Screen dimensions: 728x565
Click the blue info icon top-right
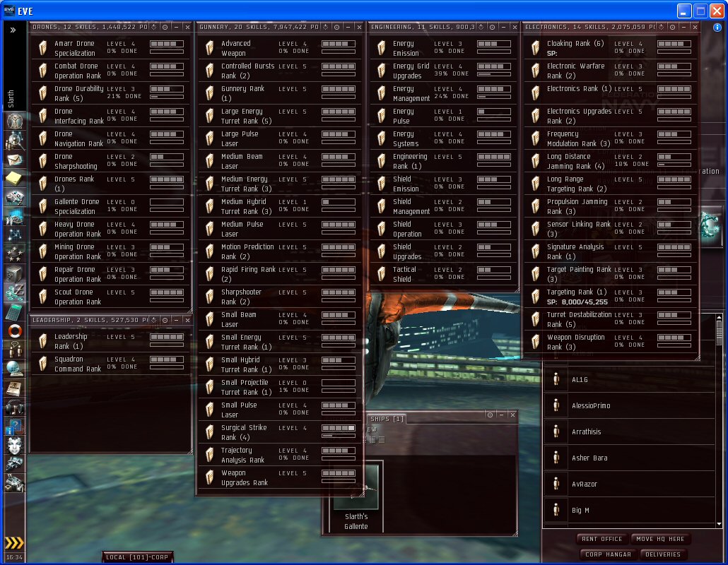click(717, 28)
